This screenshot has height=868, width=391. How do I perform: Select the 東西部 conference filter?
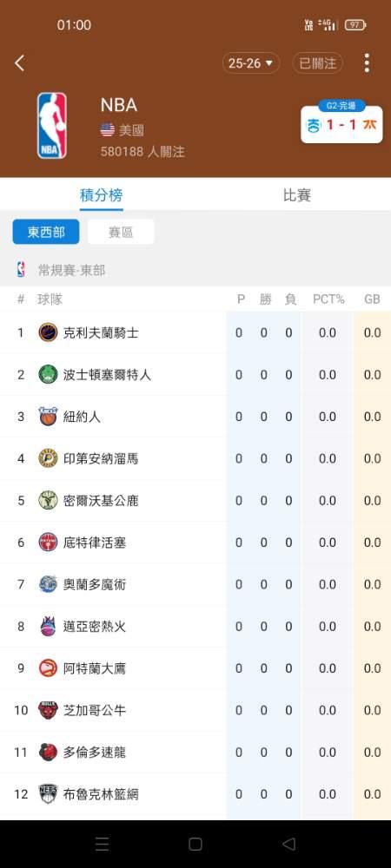[x=46, y=232]
